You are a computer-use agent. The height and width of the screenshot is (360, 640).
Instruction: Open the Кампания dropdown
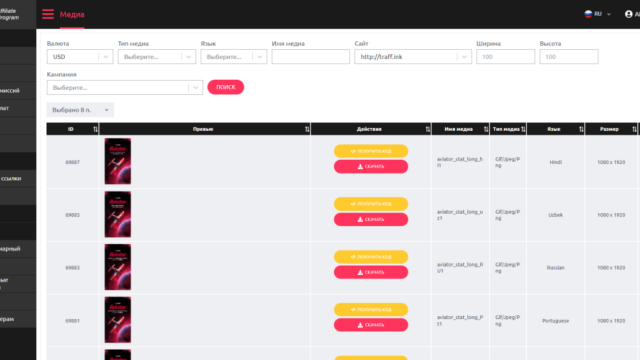[124, 87]
